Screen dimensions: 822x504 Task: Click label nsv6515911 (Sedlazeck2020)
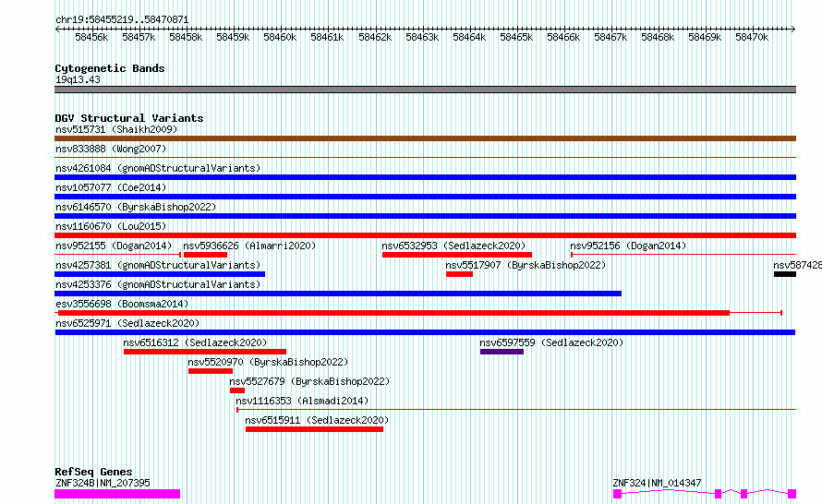pos(317,420)
